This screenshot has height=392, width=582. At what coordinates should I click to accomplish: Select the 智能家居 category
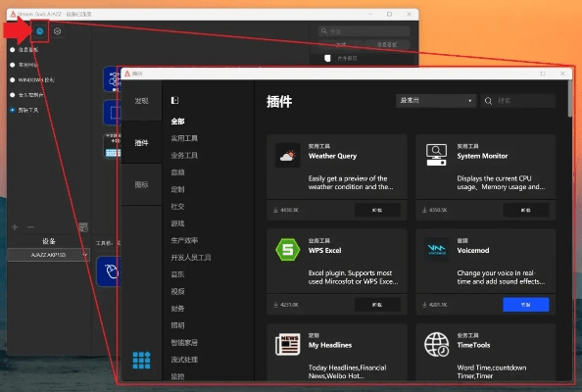click(x=184, y=343)
